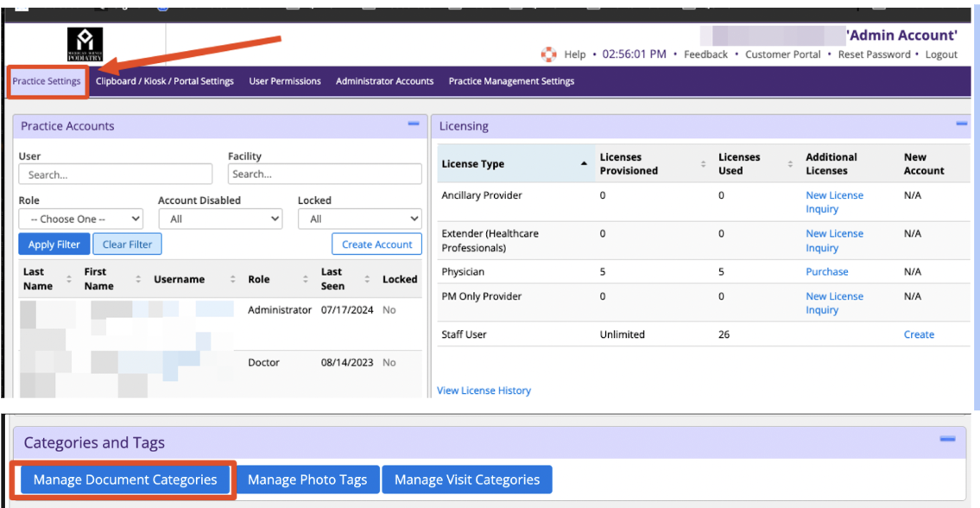Click Purchase link for Physician license
The height and width of the screenshot is (508, 980).
pos(826,271)
